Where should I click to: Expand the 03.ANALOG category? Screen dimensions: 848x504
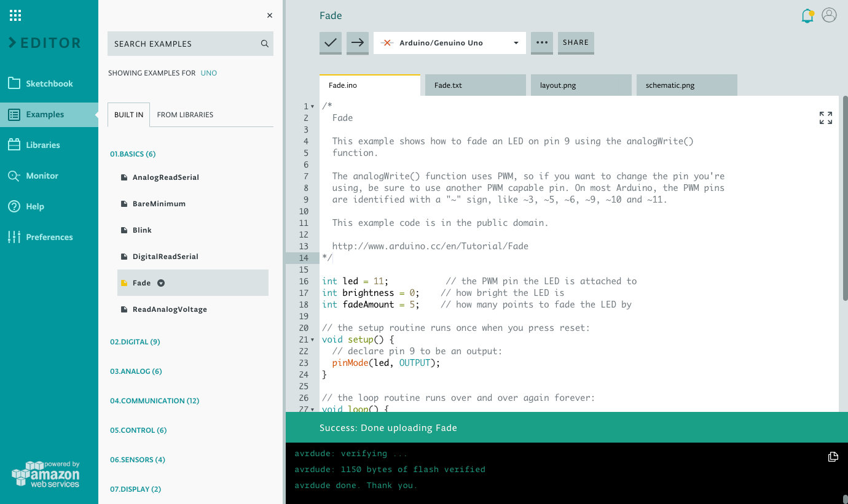coord(136,371)
